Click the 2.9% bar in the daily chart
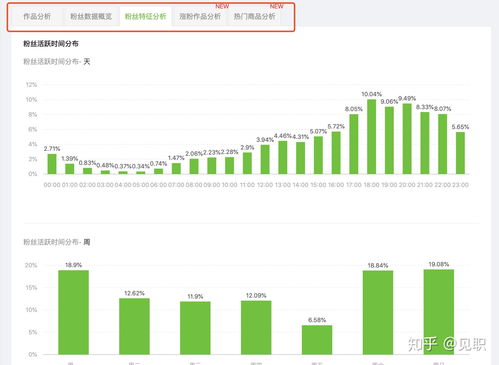Screen dimensions: 499x365 coord(247,163)
